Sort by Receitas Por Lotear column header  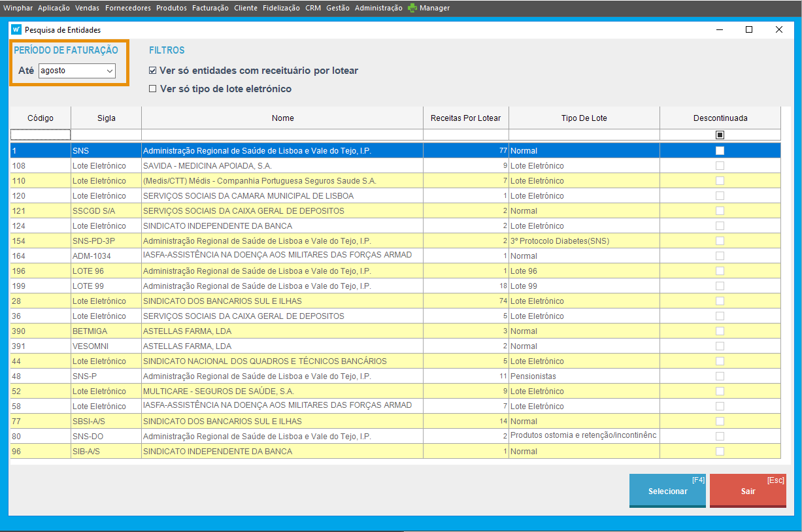[465, 118]
